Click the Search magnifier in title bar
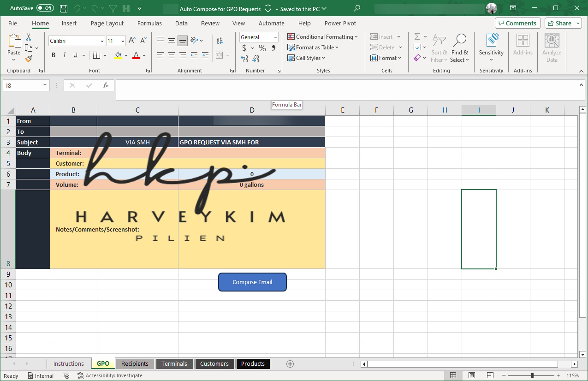Viewport: 588px width, 381px height. [357, 8]
